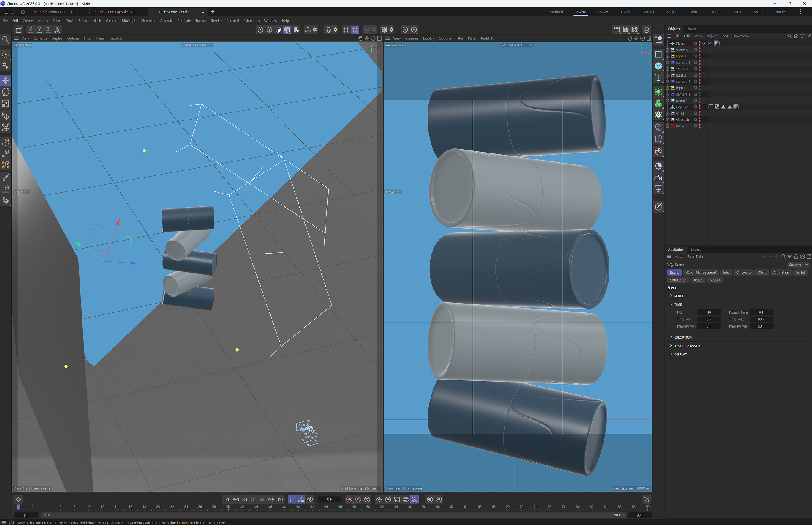Expand the scene 3 tree item
The image size is (812, 525).
click(x=667, y=50)
